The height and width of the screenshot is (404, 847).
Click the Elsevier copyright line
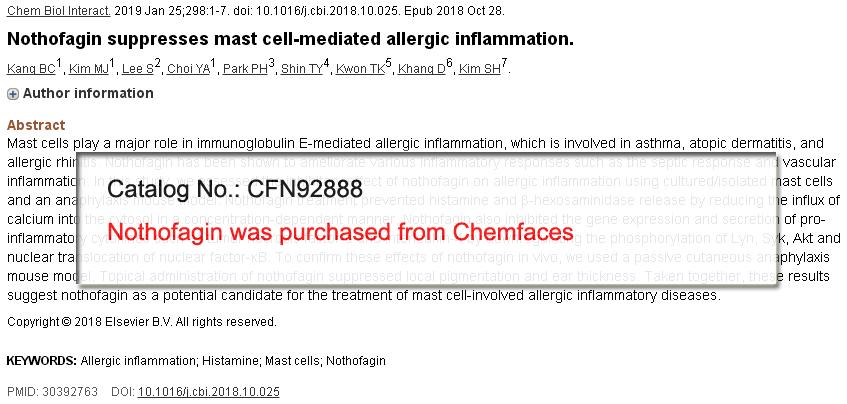click(142, 322)
